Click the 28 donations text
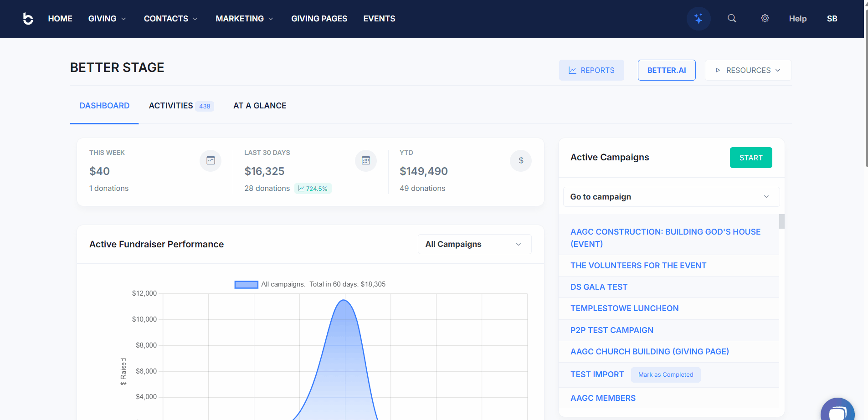868x420 pixels. tap(267, 189)
